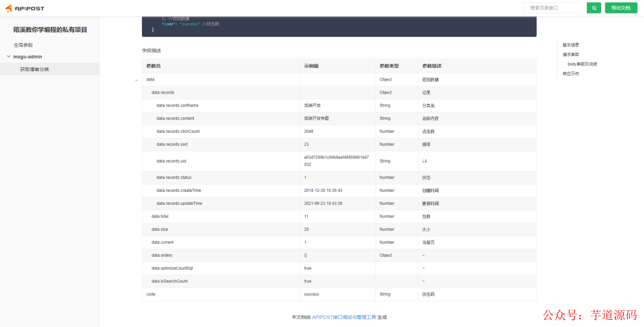This screenshot has width=644, height=327.
Task: Click the description 分类名
Action: (x=428, y=105)
